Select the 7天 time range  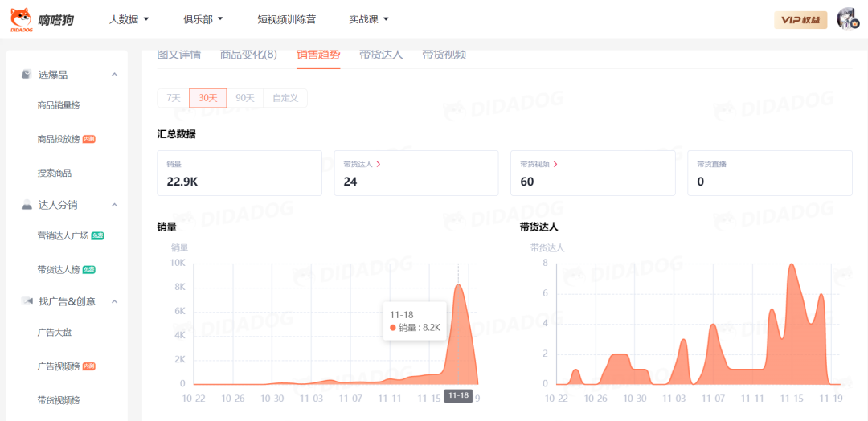tap(173, 98)
